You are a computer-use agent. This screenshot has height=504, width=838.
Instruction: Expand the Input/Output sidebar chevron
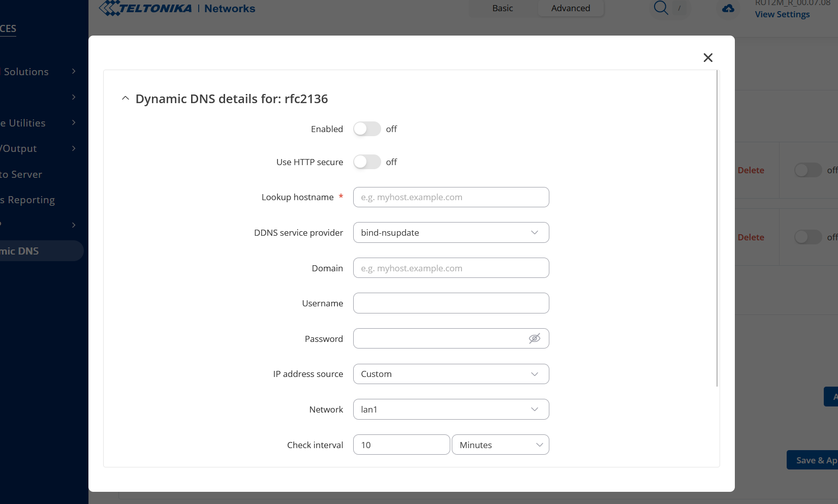pos(74,148)
